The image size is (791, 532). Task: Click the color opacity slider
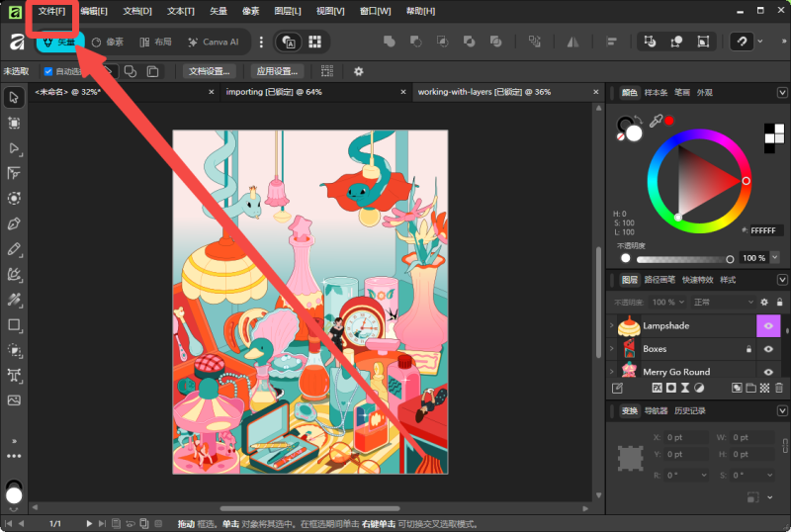[683, 259]
